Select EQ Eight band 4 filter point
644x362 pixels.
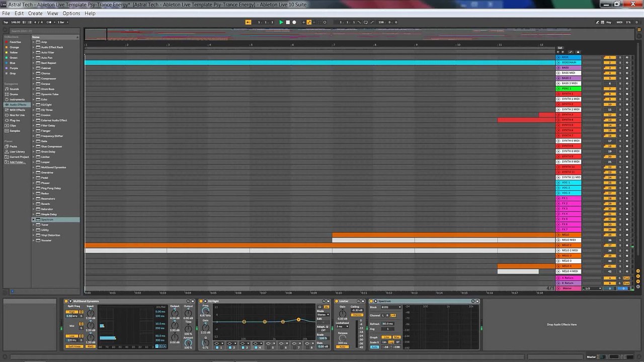299,320
